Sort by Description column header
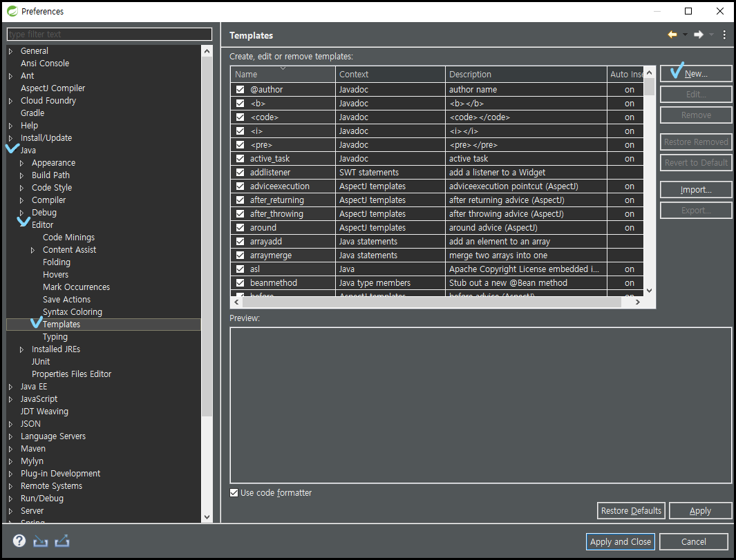 coord(526,74)
